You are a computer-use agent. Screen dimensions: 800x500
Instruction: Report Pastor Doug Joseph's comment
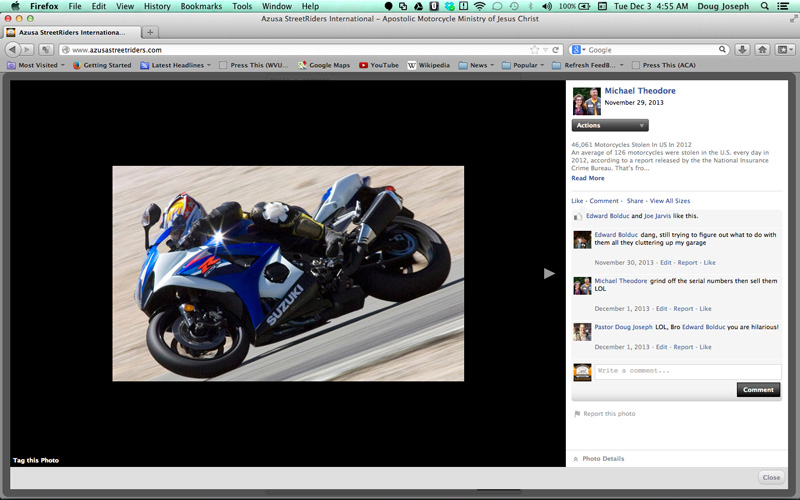(x=683, y=347)
